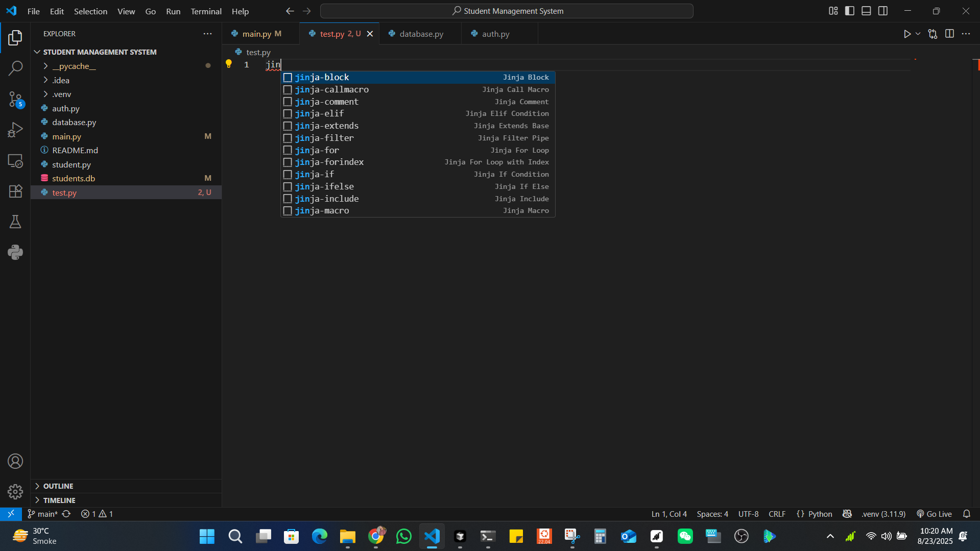Open the run options dropdown arrow
980x551 pixels.
[x=918, y=34]
